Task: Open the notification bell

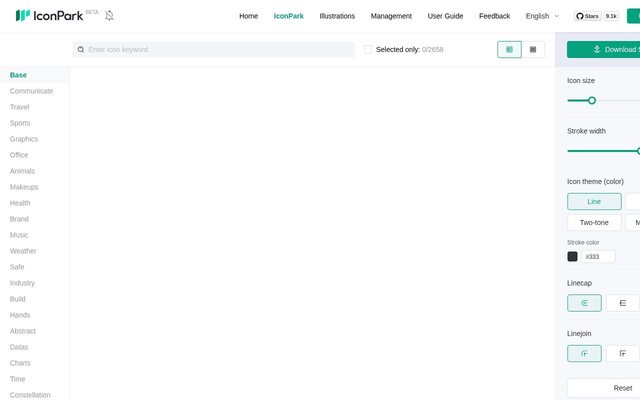Action: point(109,16)
